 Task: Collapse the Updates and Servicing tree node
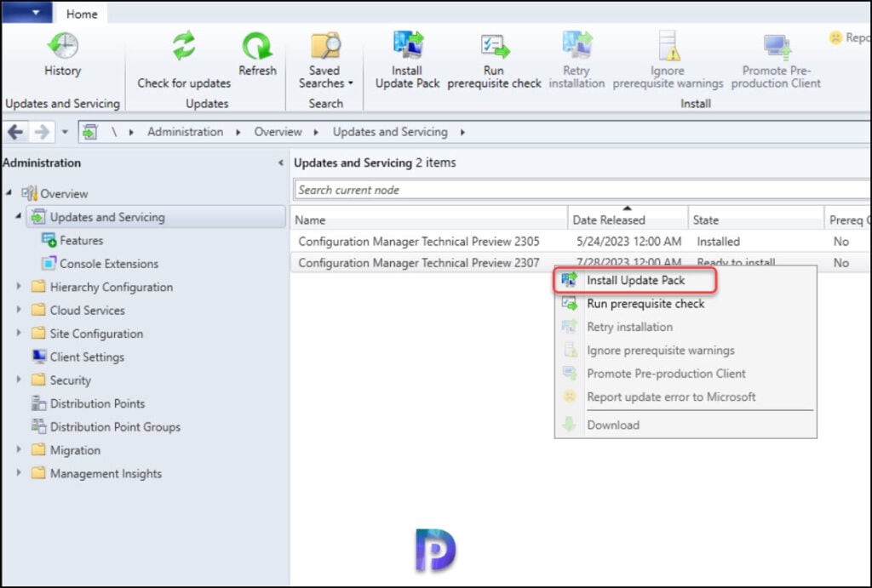click(x=19, y=216)
